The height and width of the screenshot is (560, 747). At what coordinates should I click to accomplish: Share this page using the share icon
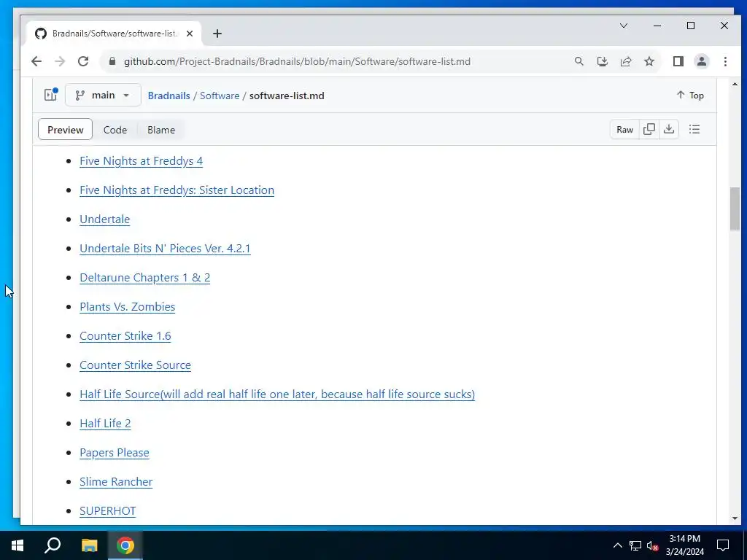click(625, 61)
